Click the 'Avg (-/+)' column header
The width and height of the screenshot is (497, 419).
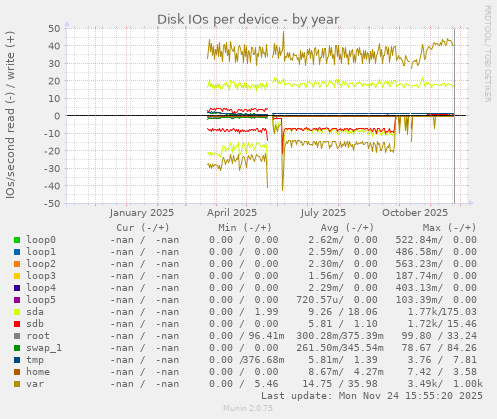[347, 228]
